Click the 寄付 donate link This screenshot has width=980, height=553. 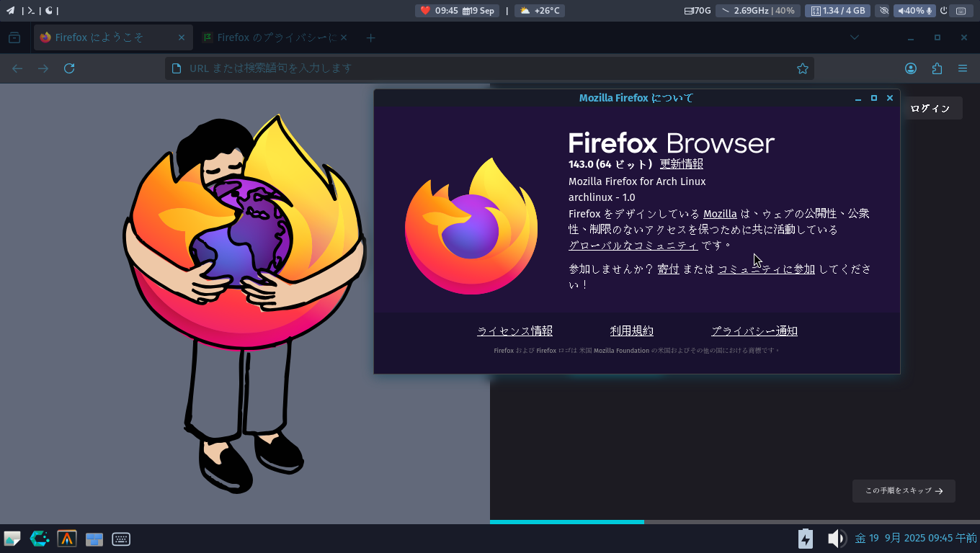[669, 269]
